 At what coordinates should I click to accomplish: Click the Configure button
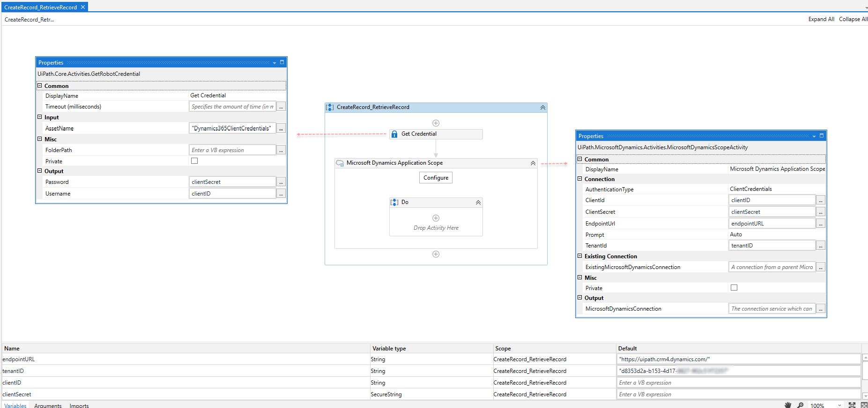tap(436, 178)
